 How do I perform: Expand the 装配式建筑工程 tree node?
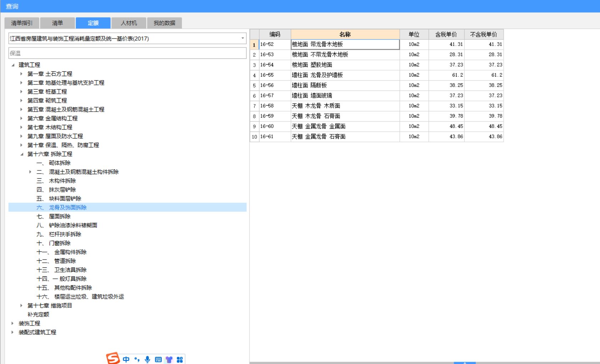pyautogui.click(x=12, y=332)
